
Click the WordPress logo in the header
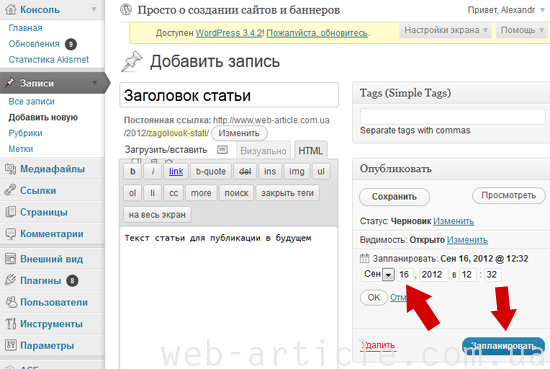(x=126, y=9)
